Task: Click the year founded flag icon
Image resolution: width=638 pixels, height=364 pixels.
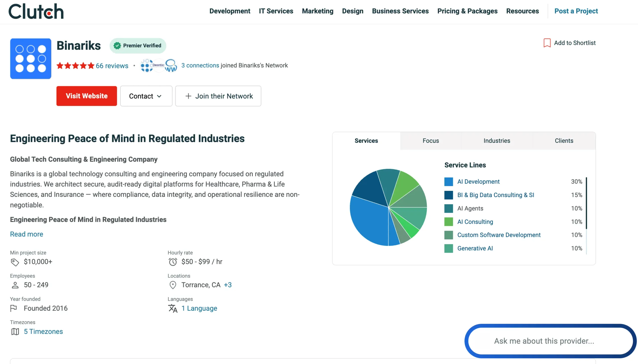Action: (14, 308)
